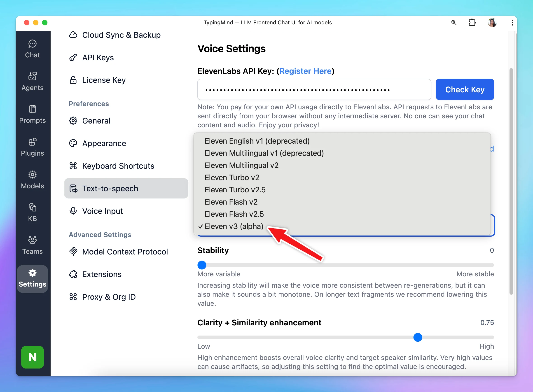Select Text-to-speech settings

[126, 188]
